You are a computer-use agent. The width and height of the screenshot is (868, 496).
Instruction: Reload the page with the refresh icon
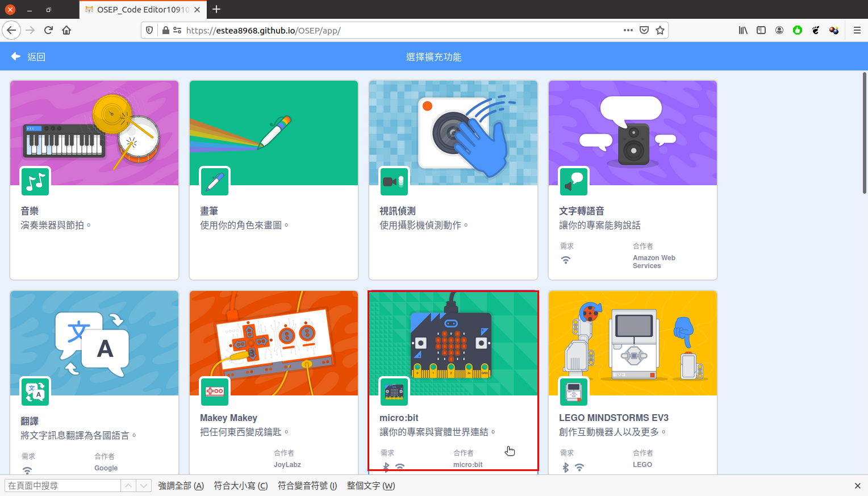pyautogui.click(x=48, y=30)
